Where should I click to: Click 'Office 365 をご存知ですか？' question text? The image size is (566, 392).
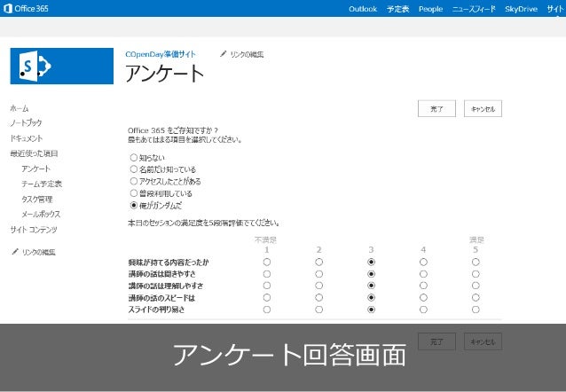(x=173, y=130)
